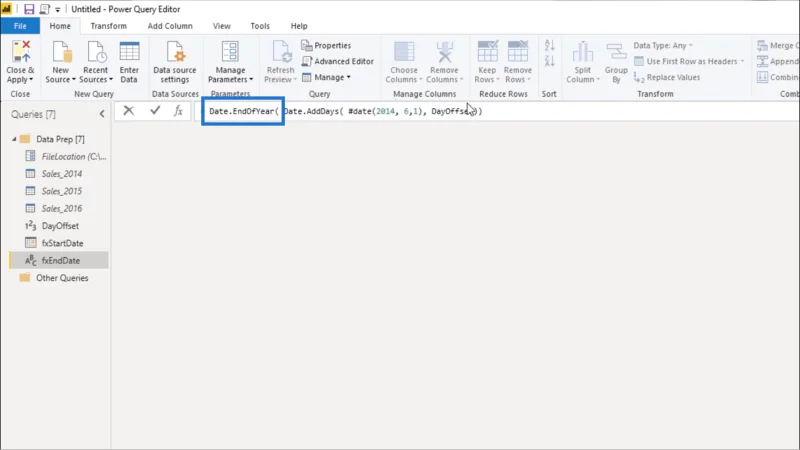Select the FileLocation query
This screenshot has width=800, height=450.
point(66,157)
